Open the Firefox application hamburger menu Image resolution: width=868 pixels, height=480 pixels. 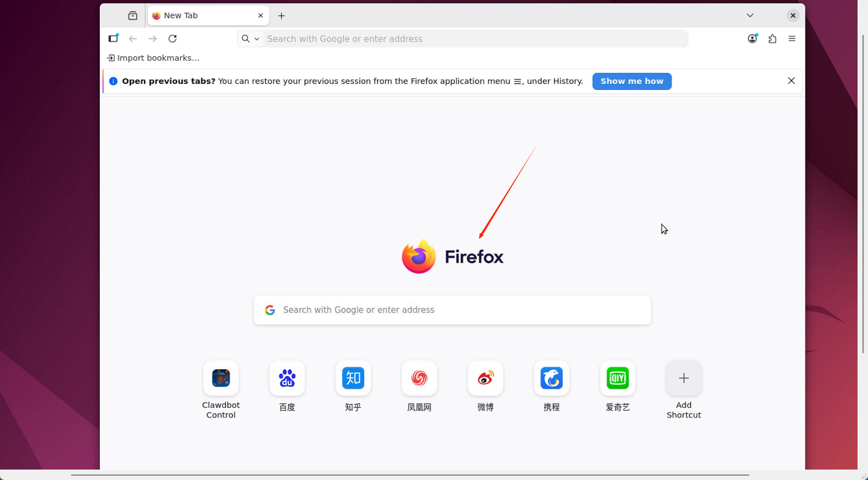791,39
